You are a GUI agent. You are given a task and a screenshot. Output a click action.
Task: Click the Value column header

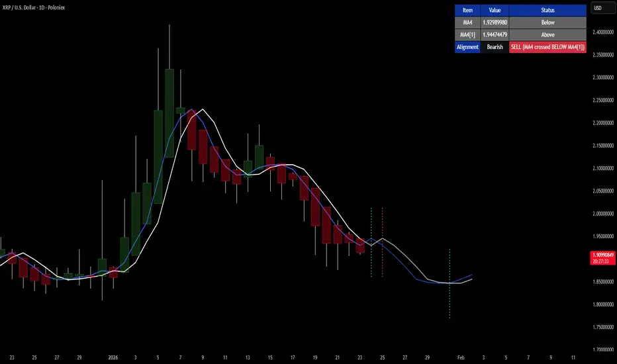(x=495, y=10)
